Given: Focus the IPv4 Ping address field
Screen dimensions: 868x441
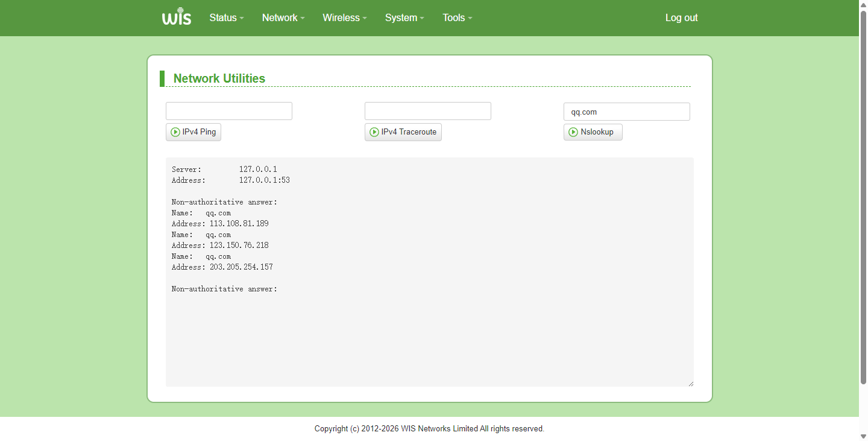Looking at the screenshot, I should (x=229, y=111).
